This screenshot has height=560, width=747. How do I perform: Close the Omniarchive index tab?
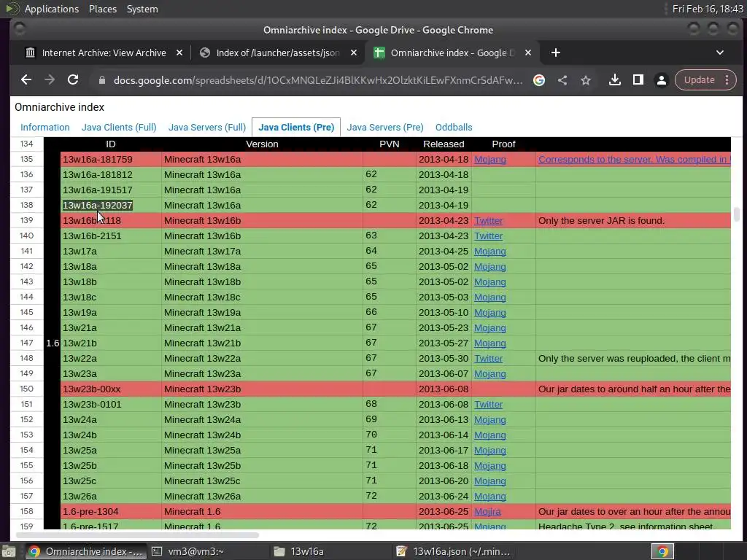(528, 52)
